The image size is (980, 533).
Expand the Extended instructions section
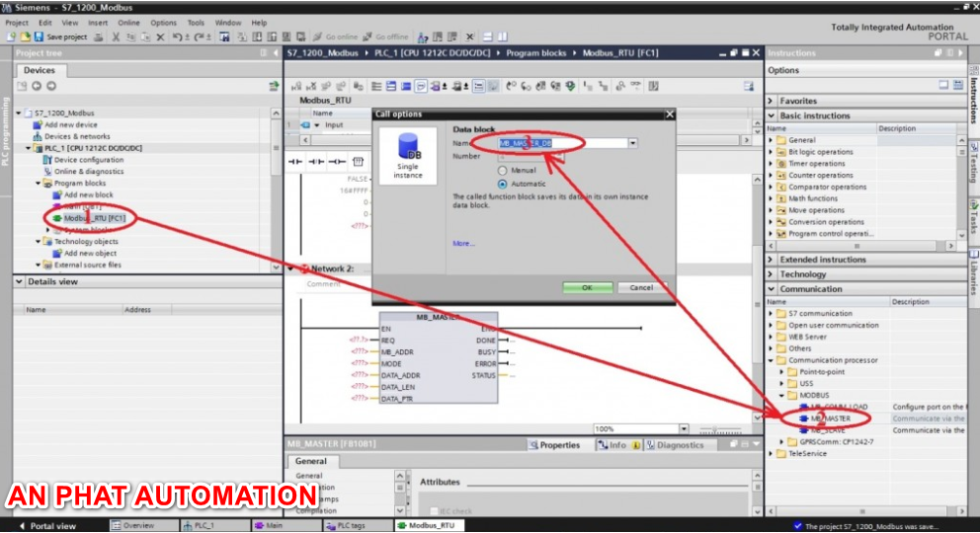772,260
